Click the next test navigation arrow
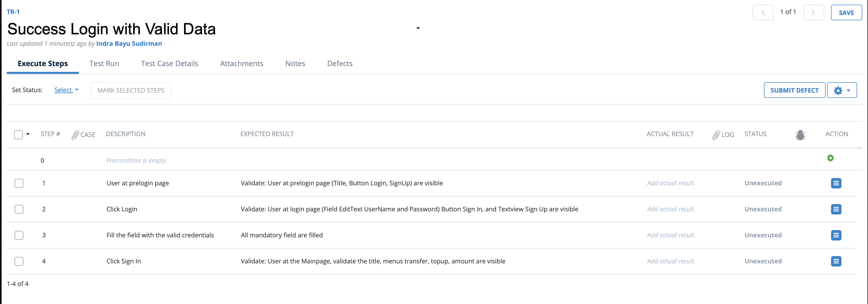This screenshot has height=304, width=868. [x=814, y=12]
